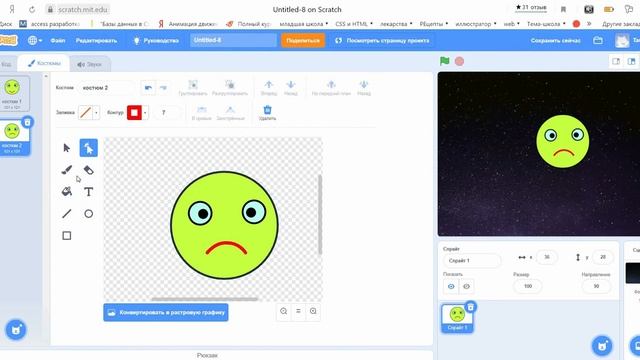This screenshot has height=360, width=640.
Task: Click the Group icon
Action: pos(193,88)
